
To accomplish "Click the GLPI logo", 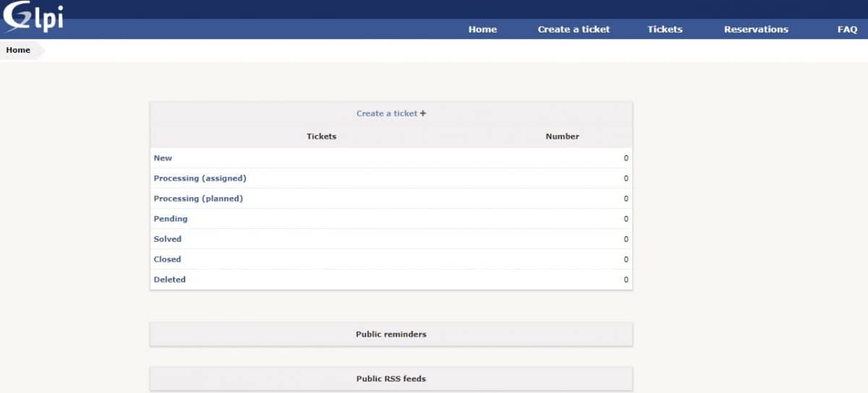I will (x=33, y=17).
